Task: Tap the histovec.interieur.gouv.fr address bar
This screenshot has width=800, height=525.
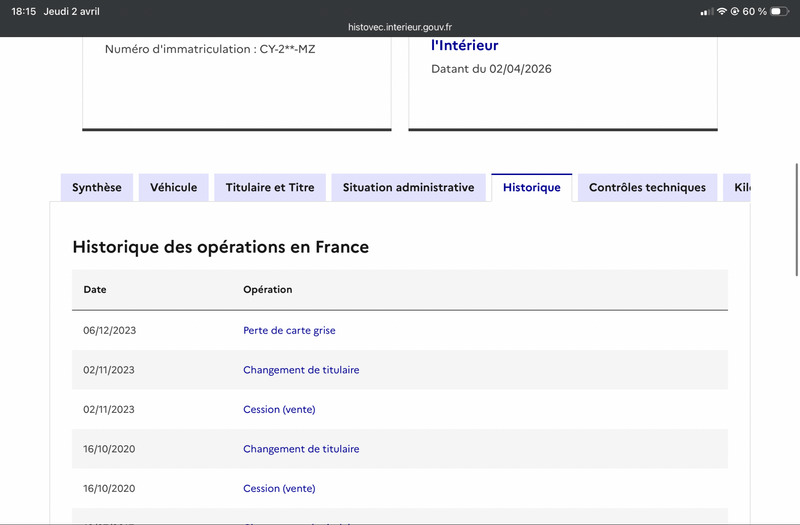Action: pyautogui.click(x=400, y=28)
